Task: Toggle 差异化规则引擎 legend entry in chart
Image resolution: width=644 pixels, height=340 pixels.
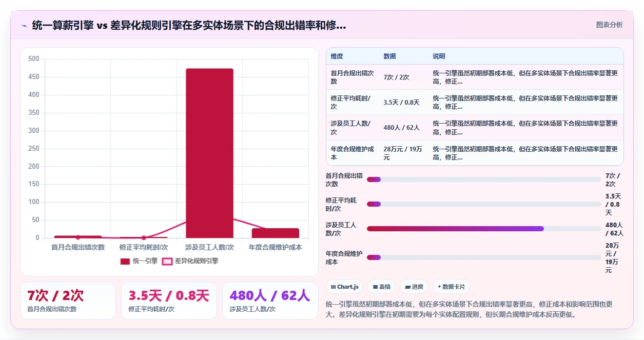Action: coord(190,261)
